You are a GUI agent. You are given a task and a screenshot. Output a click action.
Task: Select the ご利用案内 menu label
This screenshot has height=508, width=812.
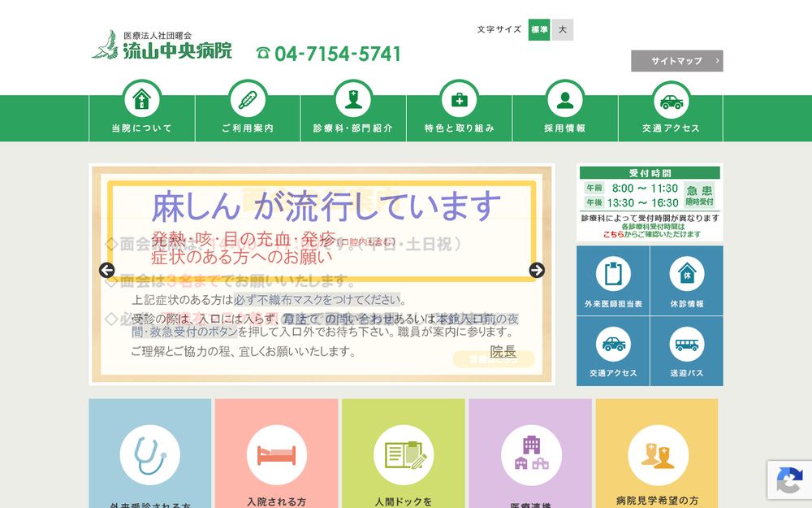tap(248, 128)
